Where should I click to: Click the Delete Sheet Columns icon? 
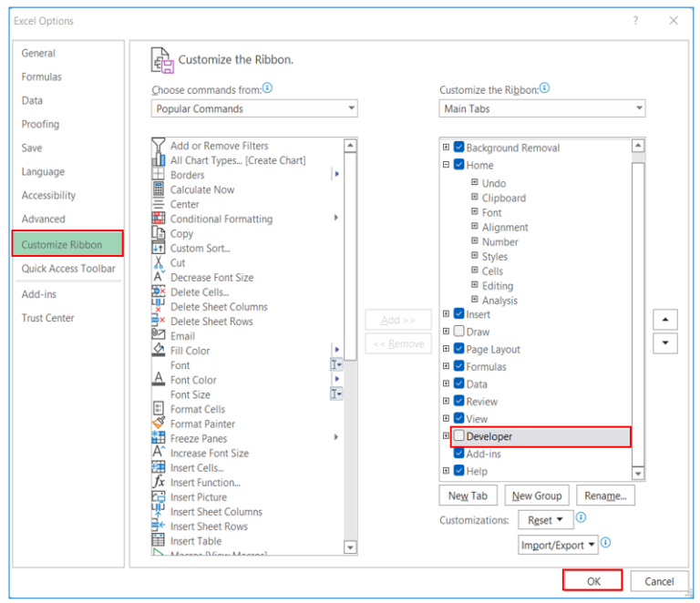(x=159, y=306)
